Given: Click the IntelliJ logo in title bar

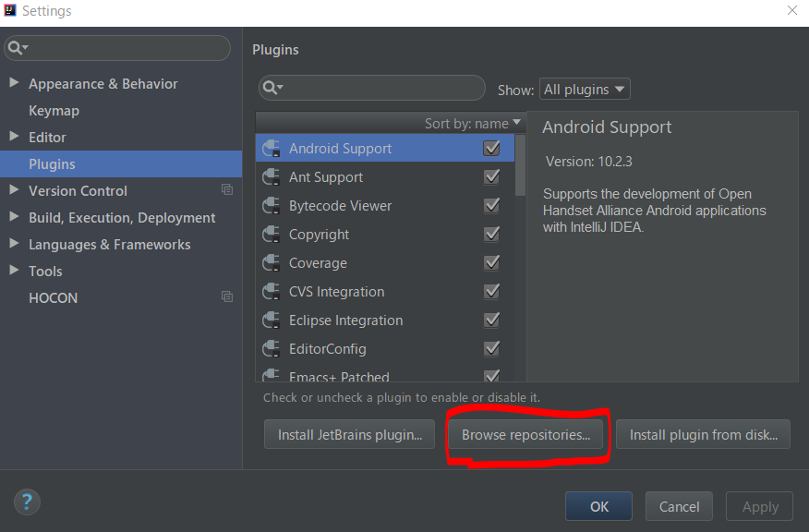Looking at the screenshot, I should [10, 10].
